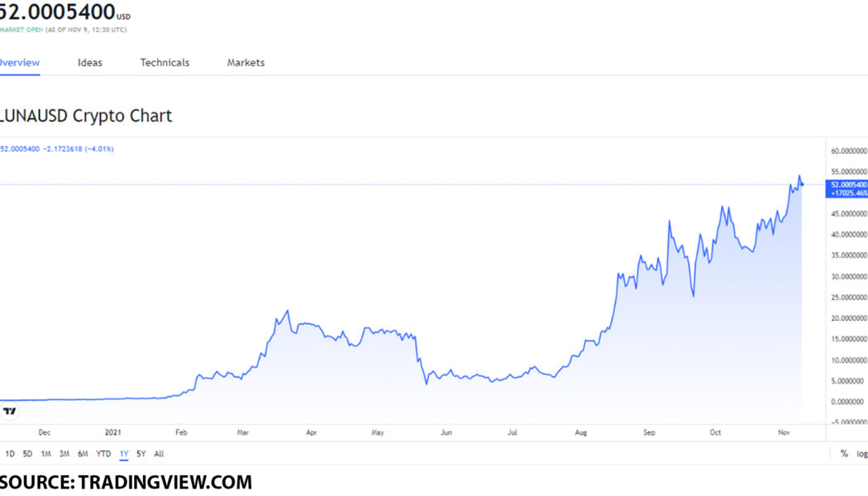The width and height of the screenshot is (868, 496).
Task: Toggle the YTD range selection
Action: (103, 454)
